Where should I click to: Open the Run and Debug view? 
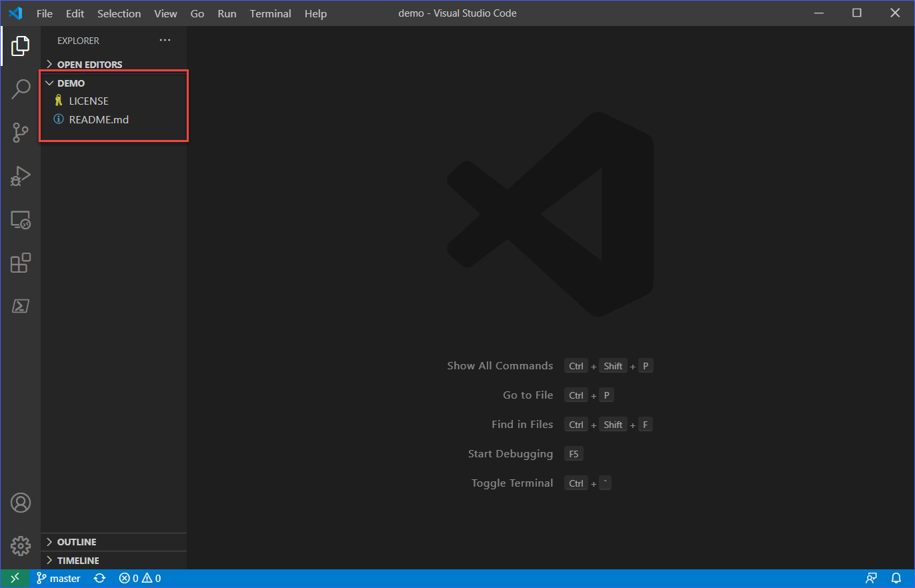(x=21, y=175)
